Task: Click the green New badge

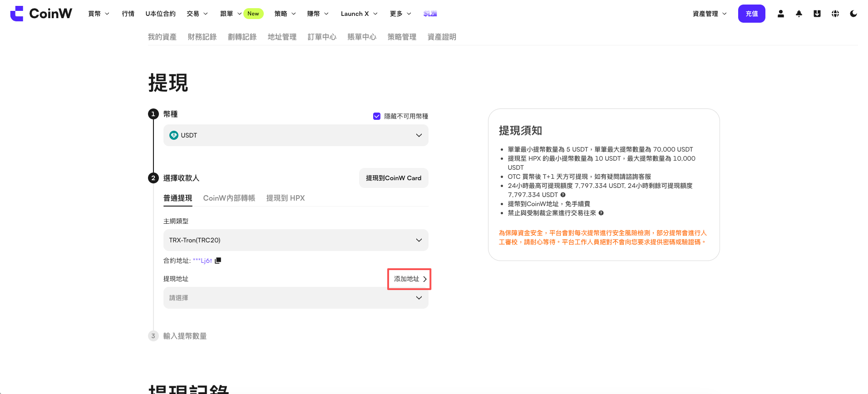Action: tap(253, 14)
